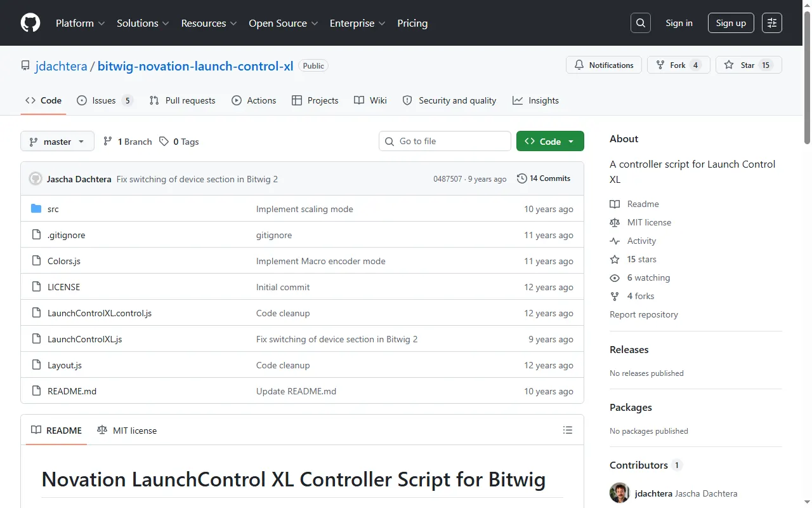Expand the Open Source menu
Viewport: 812px width, 508px height.
tap(283, 23)
